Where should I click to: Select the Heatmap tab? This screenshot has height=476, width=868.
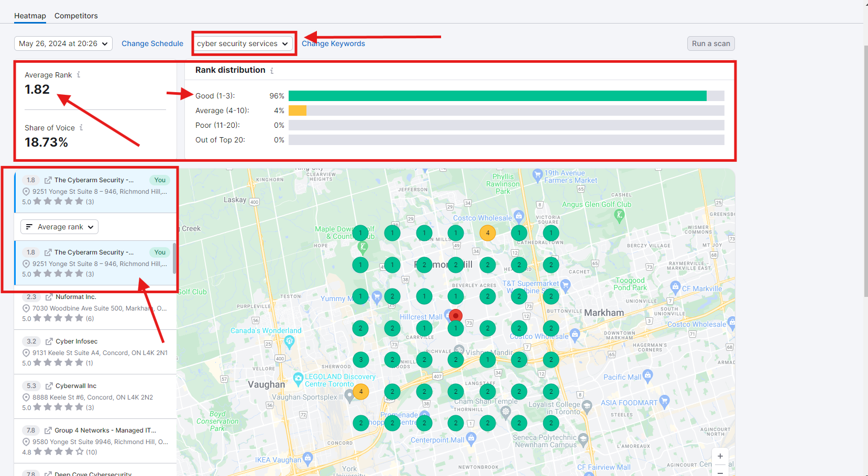pos(30,16)
